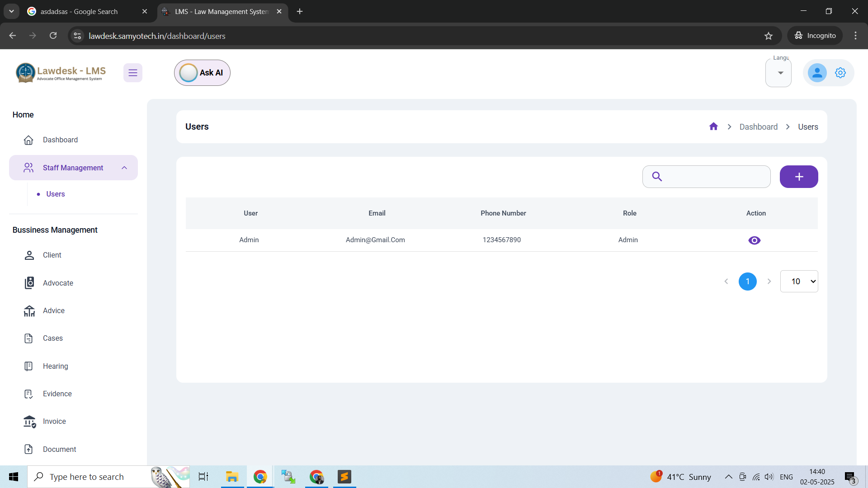Click the Invoice icon

pos(29,421)
